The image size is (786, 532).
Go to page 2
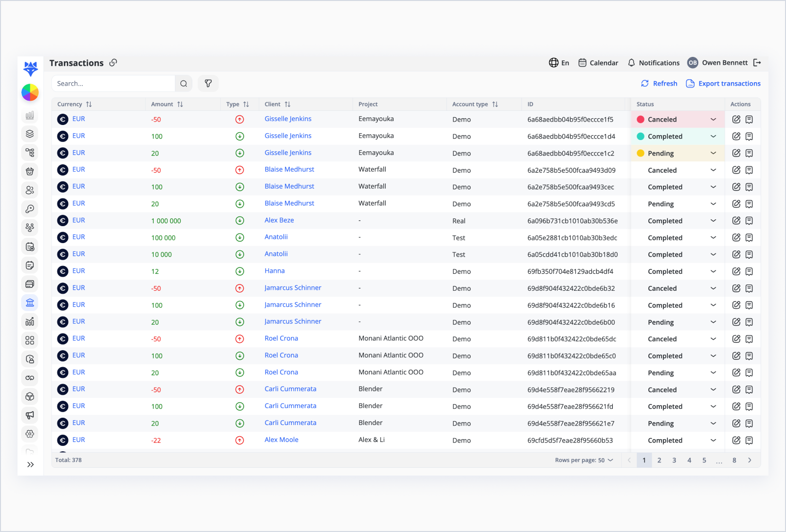pyautogui.click(x=659, y=460)
